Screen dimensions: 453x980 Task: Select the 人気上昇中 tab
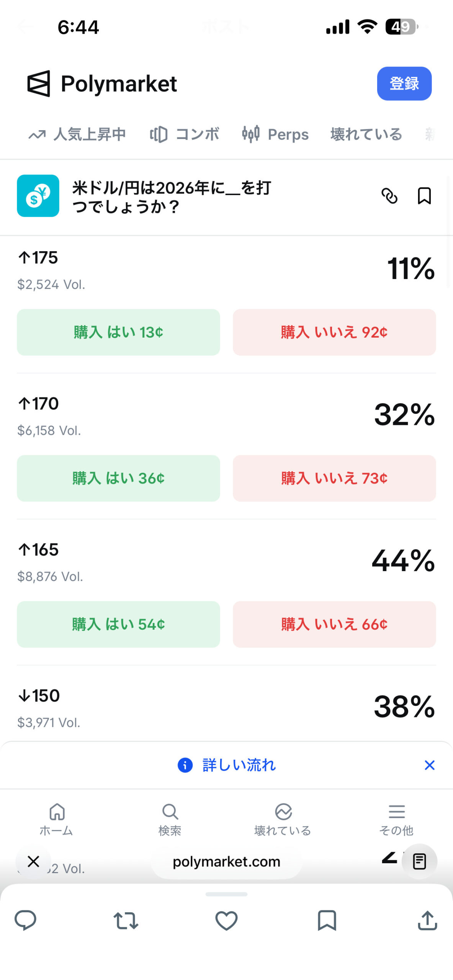point(77,134)
